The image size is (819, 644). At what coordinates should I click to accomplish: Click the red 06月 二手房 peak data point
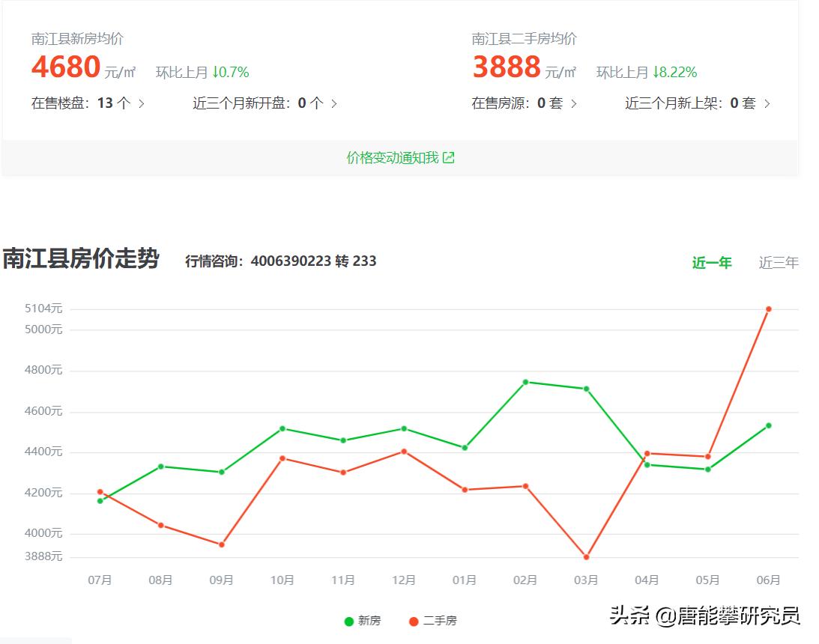(768, 309)
